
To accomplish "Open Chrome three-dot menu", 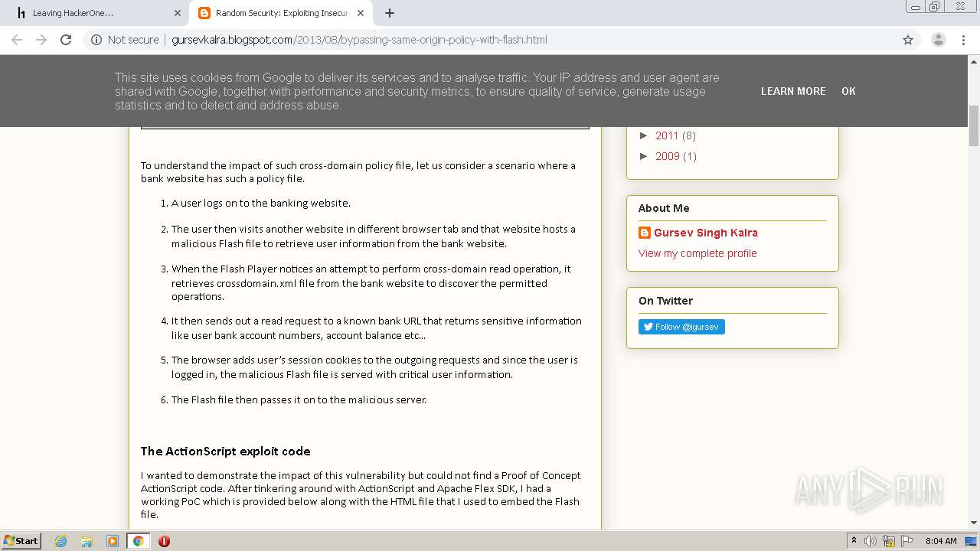I will pos(964,40).
